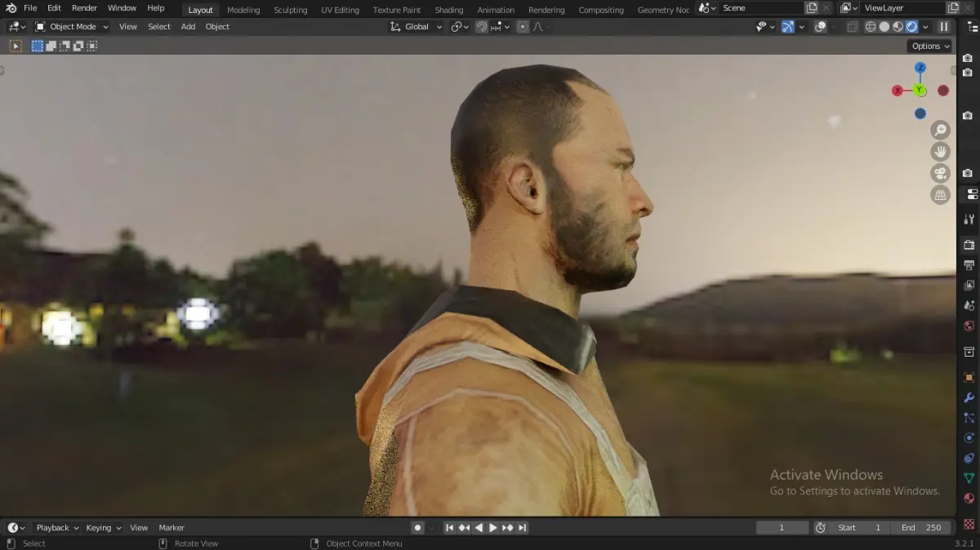
Task: Toggle the viewport overlays button
Action: pyautogui.click(x=821, y=26)
